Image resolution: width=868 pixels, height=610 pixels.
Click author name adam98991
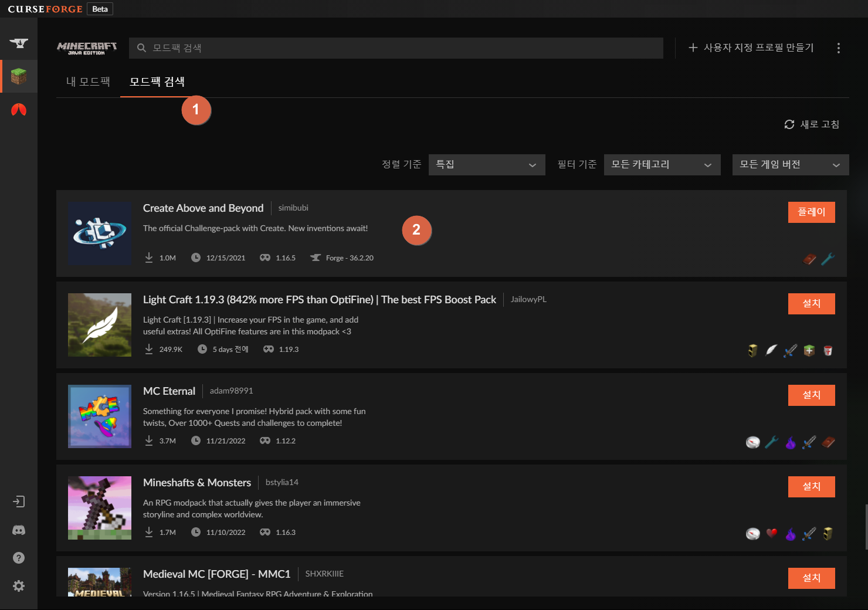pyautogui.click(x=232, y=391)
